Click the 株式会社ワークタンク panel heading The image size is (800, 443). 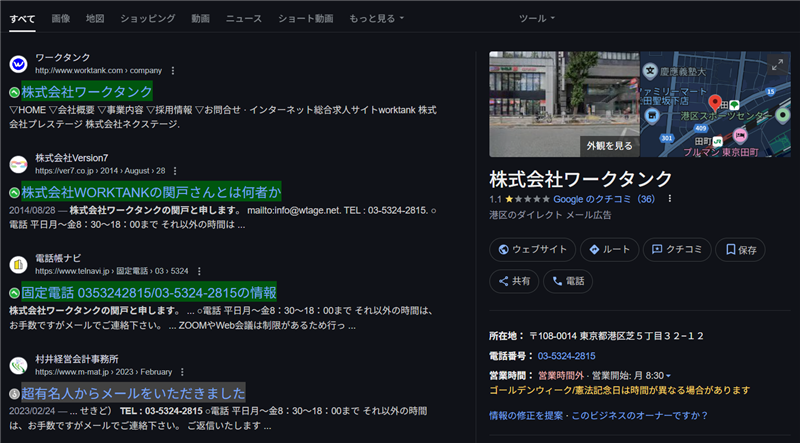tap(581, 179)
